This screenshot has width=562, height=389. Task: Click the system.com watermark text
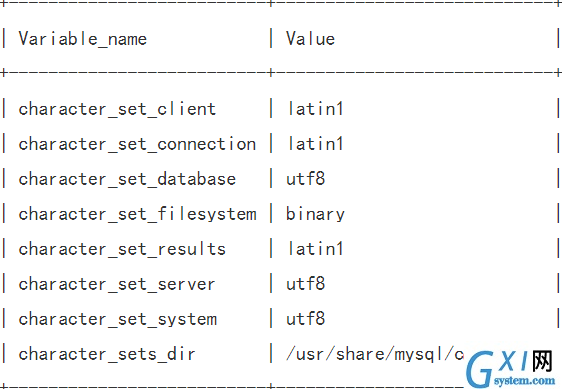pyautogui.click(x=524, y=380)
